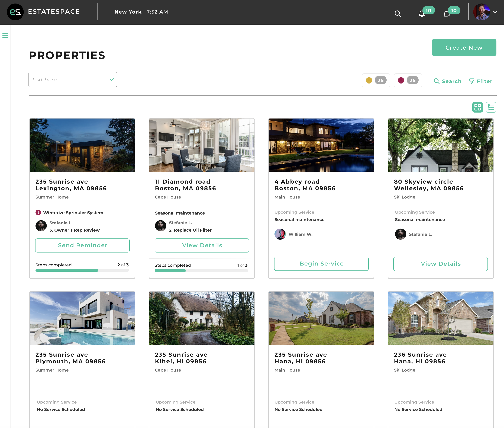Open the profile account dropdown
Image resolution: width=504 pixels, height=428 pixels.
[x=495, y=12]
